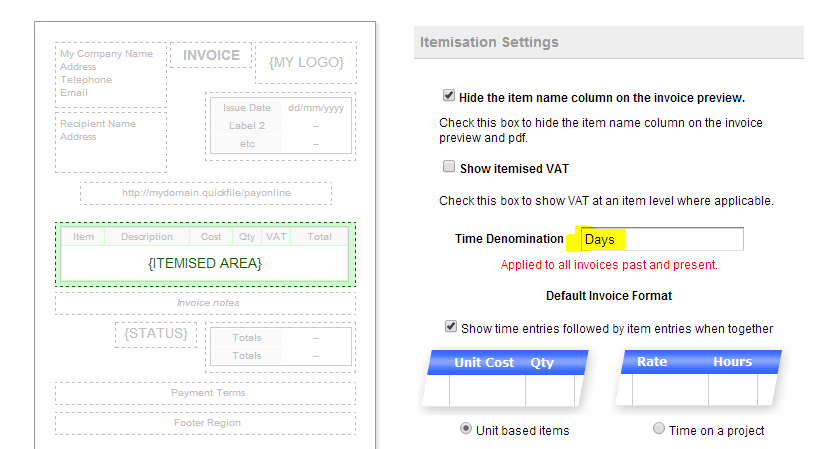The width and height of the screenshot is (825, 449).
Task: Click the Issue Date details table
Action: pos(281,126)
